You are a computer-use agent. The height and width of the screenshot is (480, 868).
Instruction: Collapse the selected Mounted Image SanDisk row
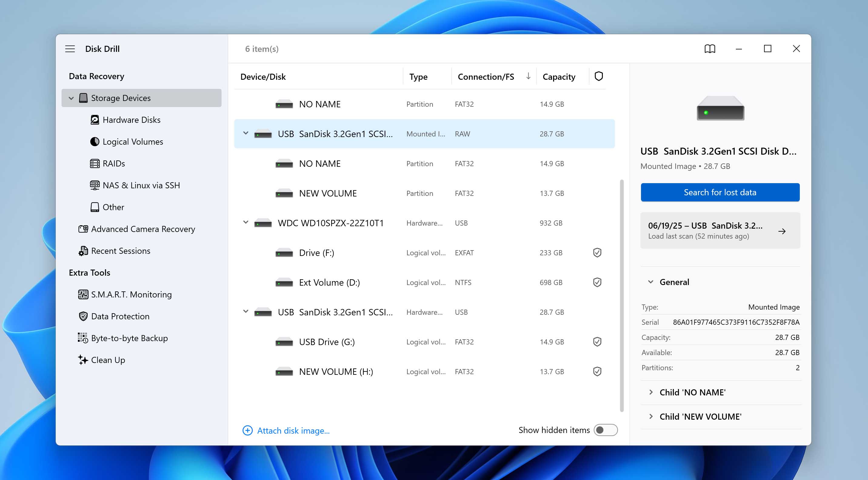pos(246,133)
